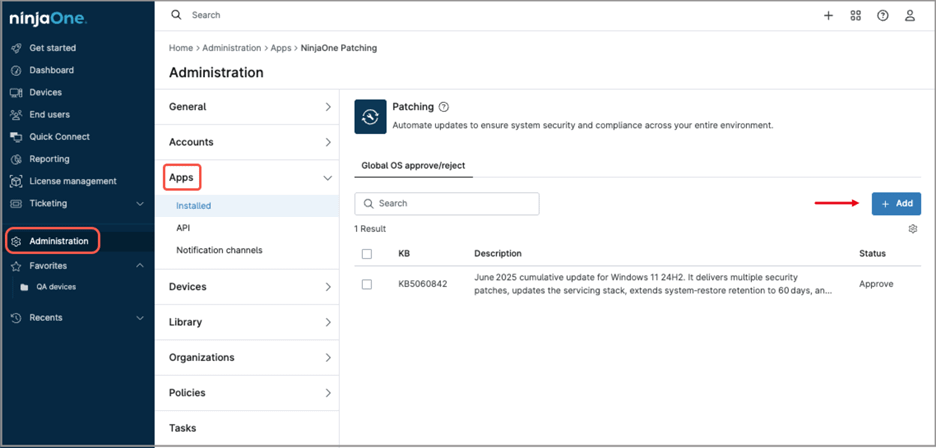Open the apps grid icon

(x=855, y=16)
